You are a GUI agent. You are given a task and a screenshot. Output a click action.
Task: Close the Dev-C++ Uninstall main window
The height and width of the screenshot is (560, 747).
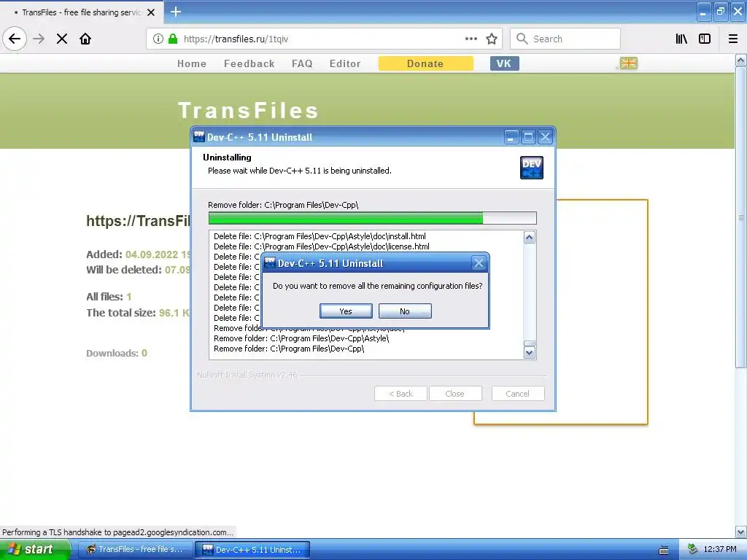point(545,137)
